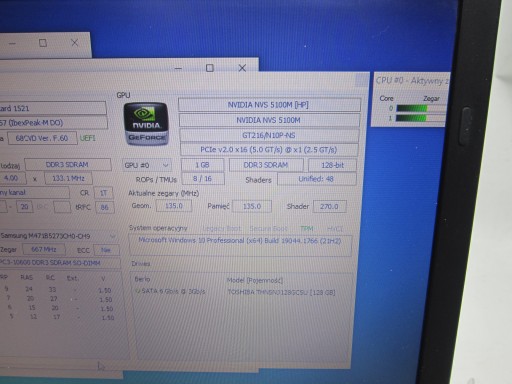
Task: Maximize the front system summary window
Action: coord(210,68)
